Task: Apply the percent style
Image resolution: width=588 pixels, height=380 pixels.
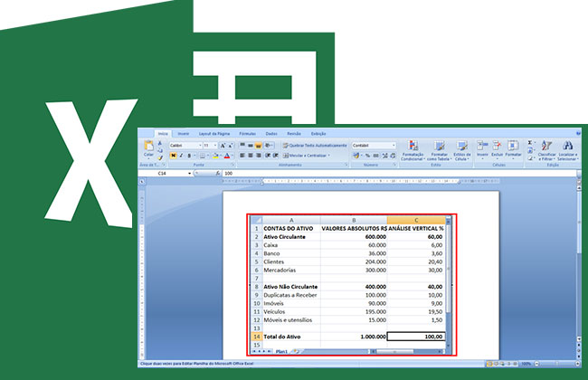Action: pos(367,156)
